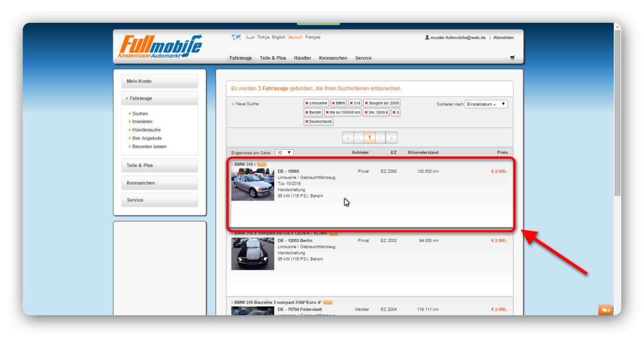Go to previous page of results

[x=358, y=138]
